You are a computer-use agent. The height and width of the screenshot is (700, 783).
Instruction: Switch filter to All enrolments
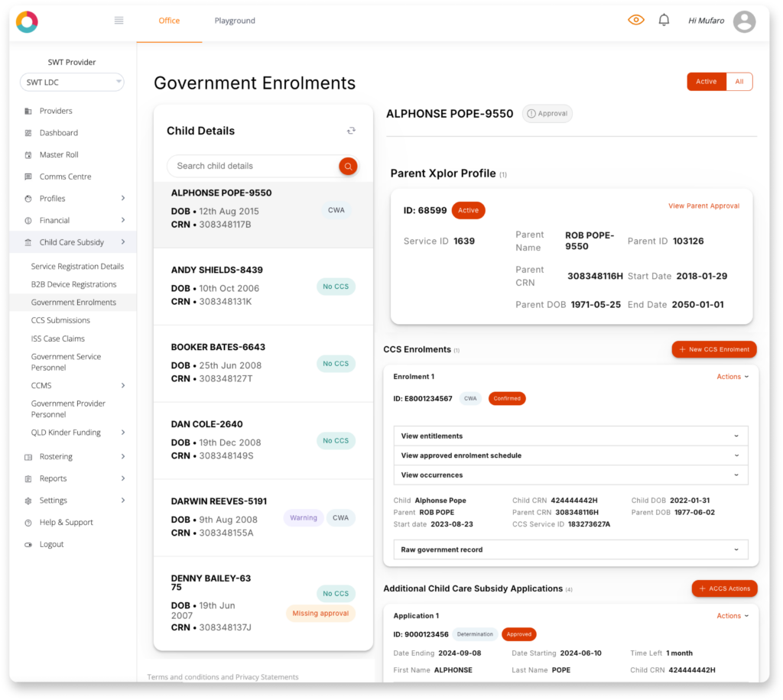point(739,82)
